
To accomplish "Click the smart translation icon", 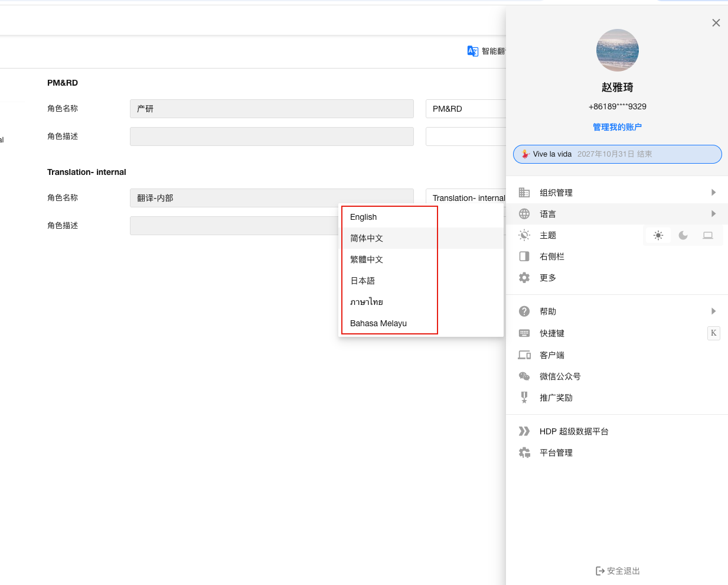I will (472, 51).
